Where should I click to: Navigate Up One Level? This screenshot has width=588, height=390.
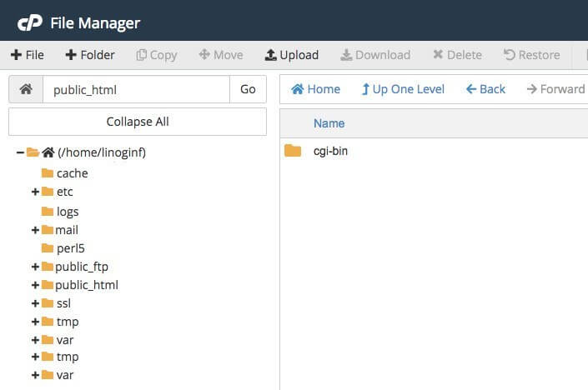pyautogui.click(x=403, y=89)
